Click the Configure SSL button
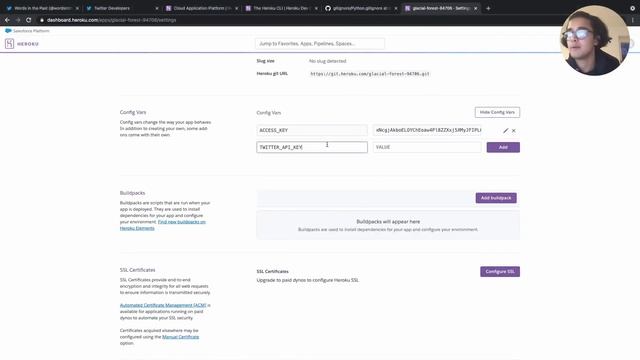The width and height of the screenshot is (640, 360). point(500,271)
